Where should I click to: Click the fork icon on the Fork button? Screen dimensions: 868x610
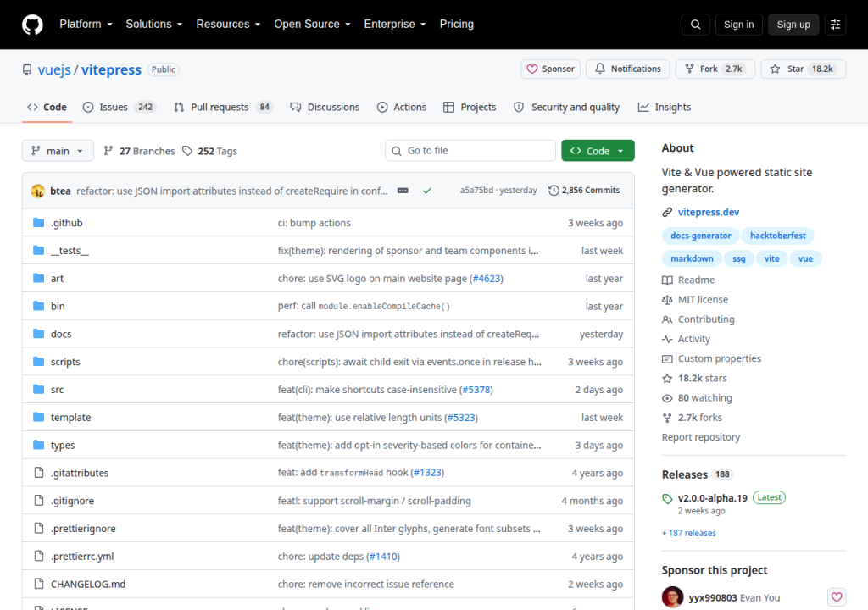690,69
